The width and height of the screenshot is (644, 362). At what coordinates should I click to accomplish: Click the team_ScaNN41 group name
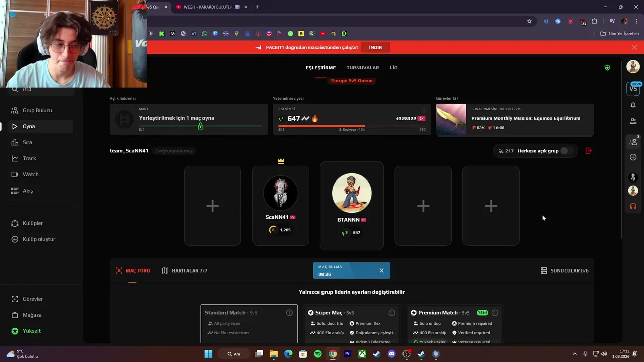coord(129,151)
